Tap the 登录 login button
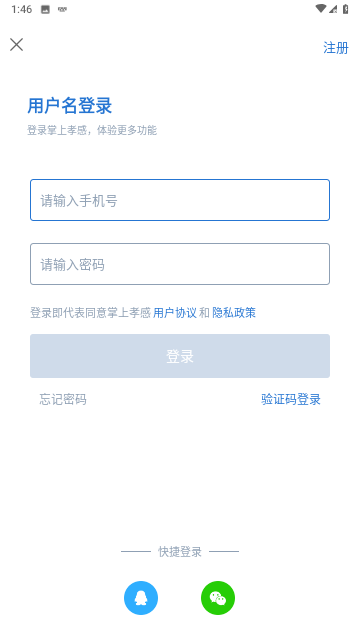This screenshot has width=360, height=640. tap(180, 356)
